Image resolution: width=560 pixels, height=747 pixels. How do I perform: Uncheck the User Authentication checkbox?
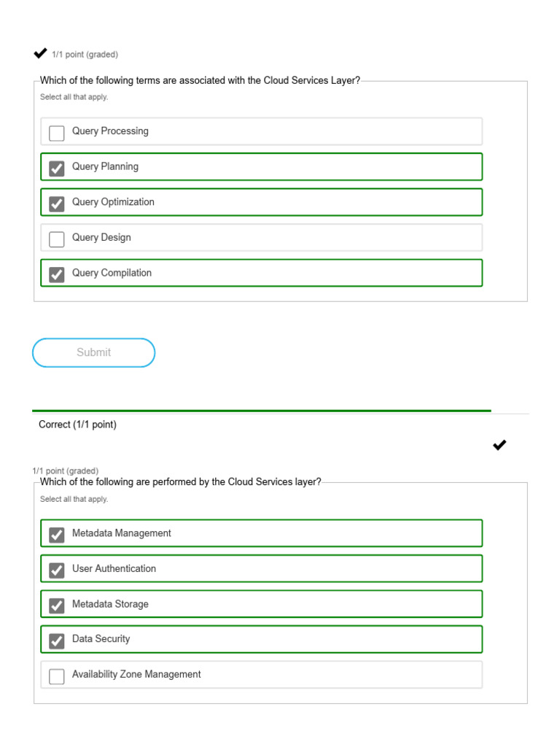click(57, 570)
